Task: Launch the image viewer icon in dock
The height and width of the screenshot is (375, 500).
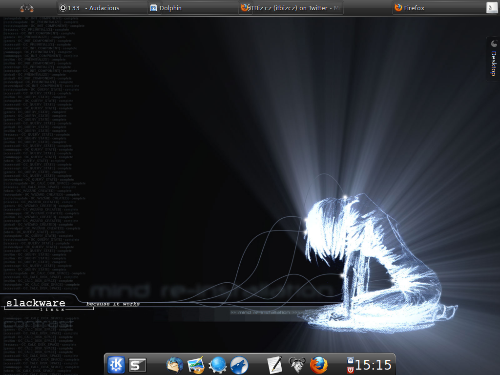Action: 196,365
